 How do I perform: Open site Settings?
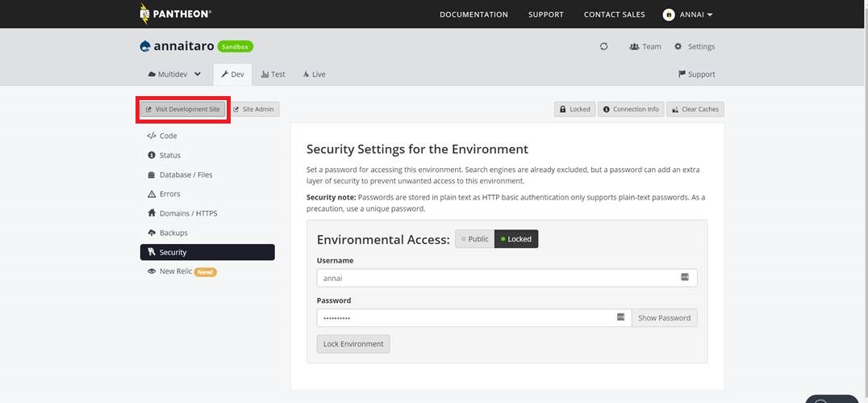[x=695, y=47]
